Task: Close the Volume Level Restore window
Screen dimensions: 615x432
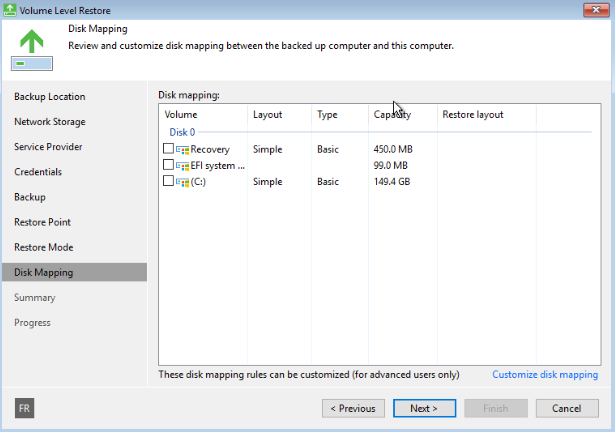Action: pos(596,10)
